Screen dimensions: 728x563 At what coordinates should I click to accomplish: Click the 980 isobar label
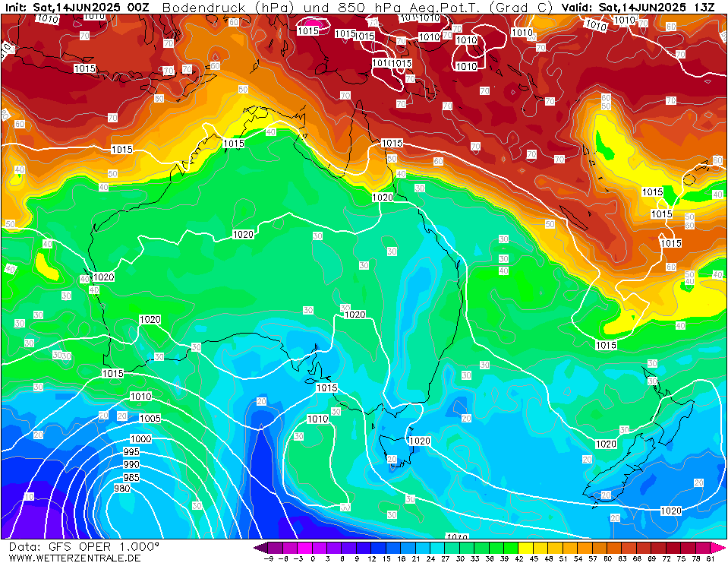(122, 489)
